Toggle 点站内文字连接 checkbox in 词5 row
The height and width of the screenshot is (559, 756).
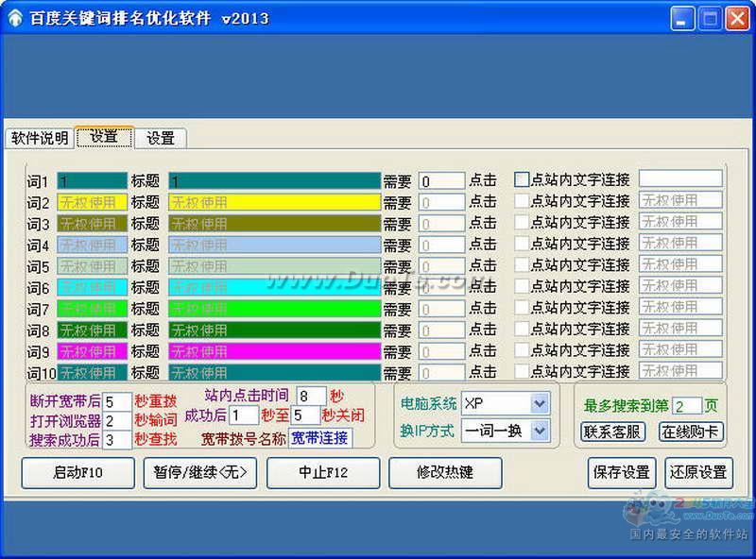pos(522,264)
